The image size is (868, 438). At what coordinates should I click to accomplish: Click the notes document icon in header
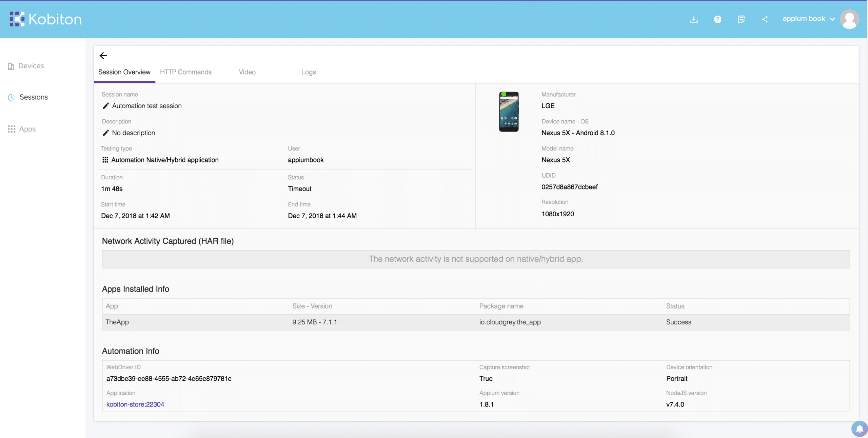coord(741,19)
